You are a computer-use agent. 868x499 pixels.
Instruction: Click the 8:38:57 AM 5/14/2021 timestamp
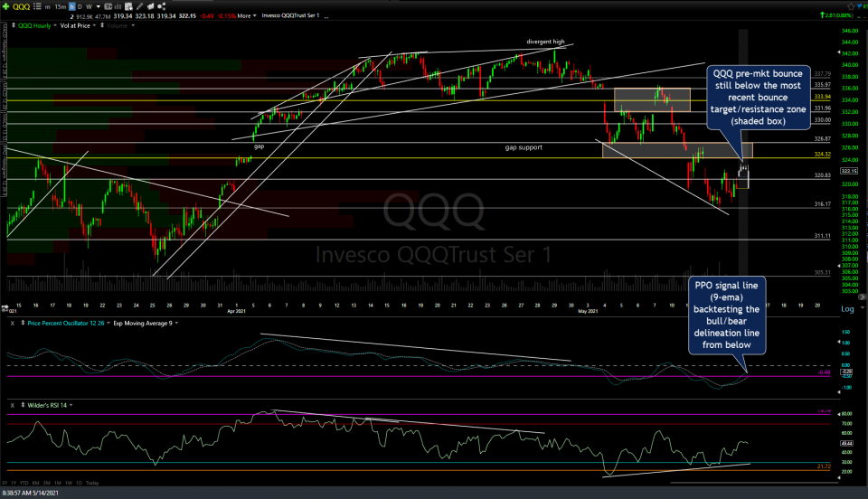click(31, 493)
